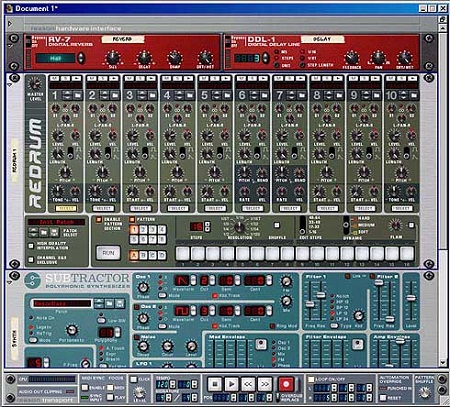Click the Redrum save patch icon
450x407 pixels.
pos(54,232)
